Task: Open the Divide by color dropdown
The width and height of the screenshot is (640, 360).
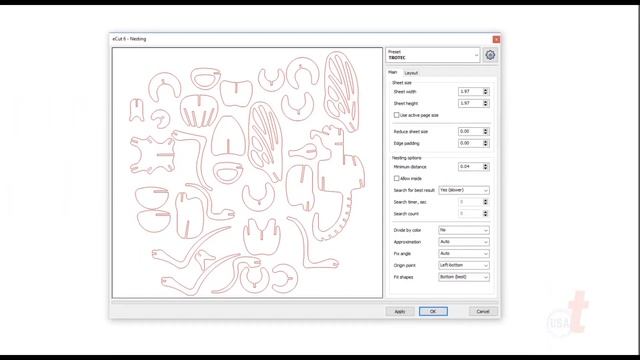Action: point(464,230)
